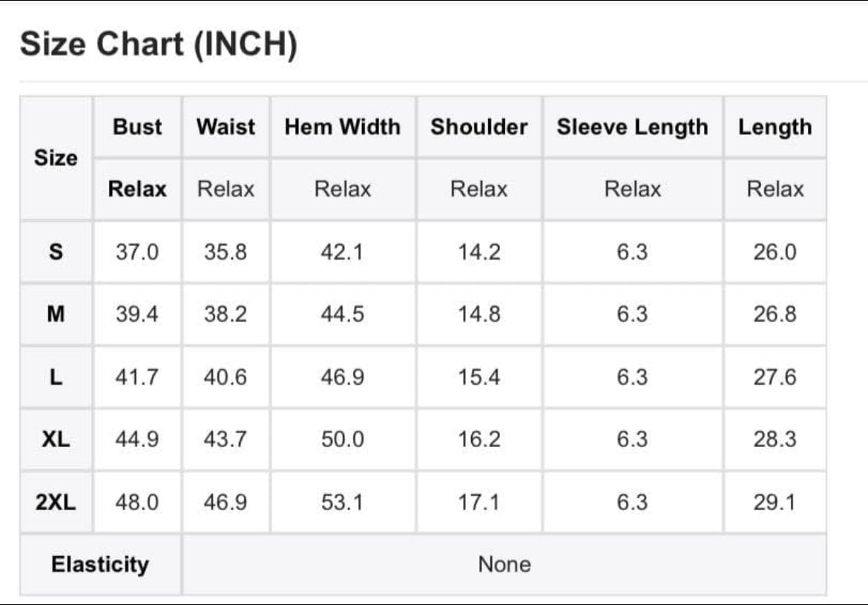868x605 pixels.
Task: Select the 2XL size row label
Action: (x=56, y=502)
